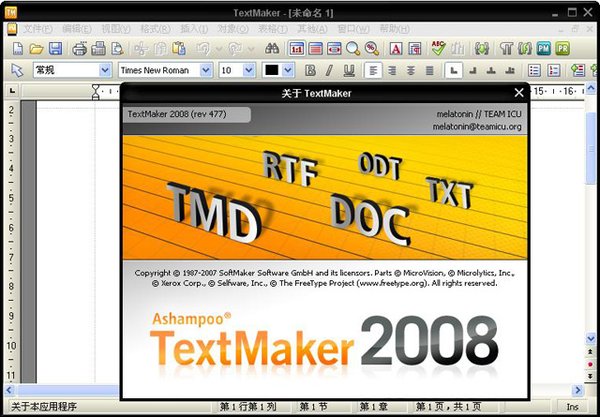Click the magnifying glass zoom tool
Viewport: 600px width, 417px height.
(353, 49)
